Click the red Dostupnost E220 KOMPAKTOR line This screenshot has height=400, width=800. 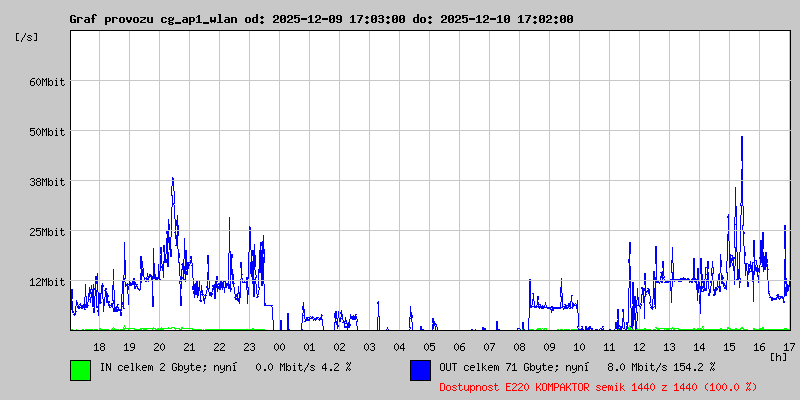598,387
